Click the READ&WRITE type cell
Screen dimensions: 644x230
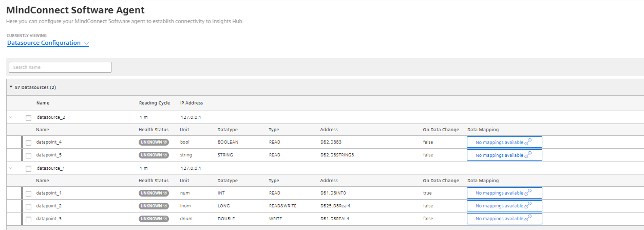click(282, 206)
